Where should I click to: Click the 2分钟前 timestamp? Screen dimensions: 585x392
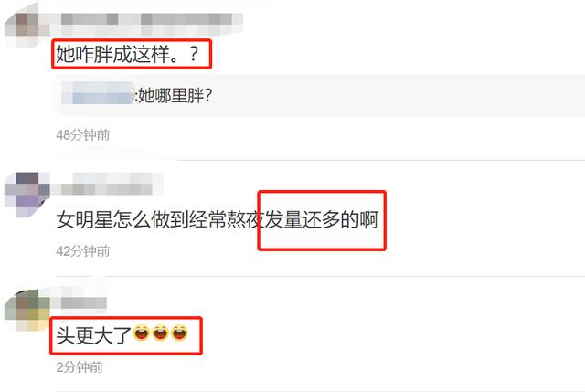click(x=80, y=367)
